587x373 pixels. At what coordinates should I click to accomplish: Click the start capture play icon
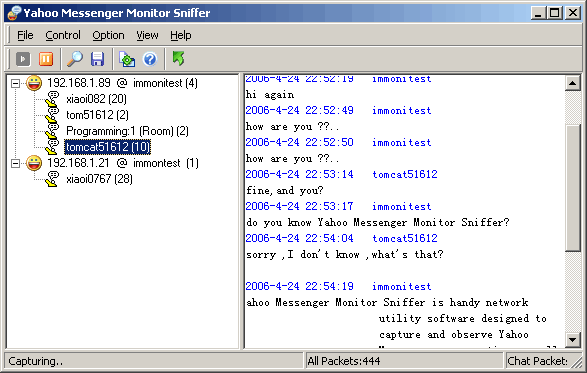pos(23,59)
